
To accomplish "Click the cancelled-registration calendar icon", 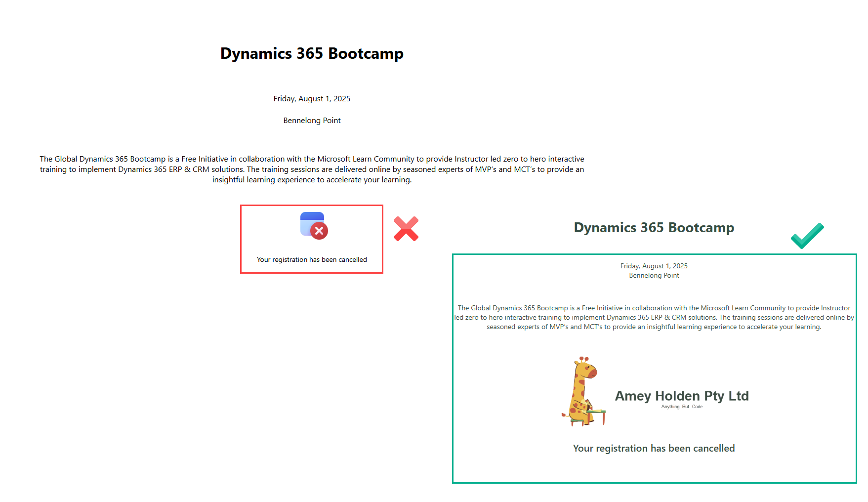I will (314, 226).
